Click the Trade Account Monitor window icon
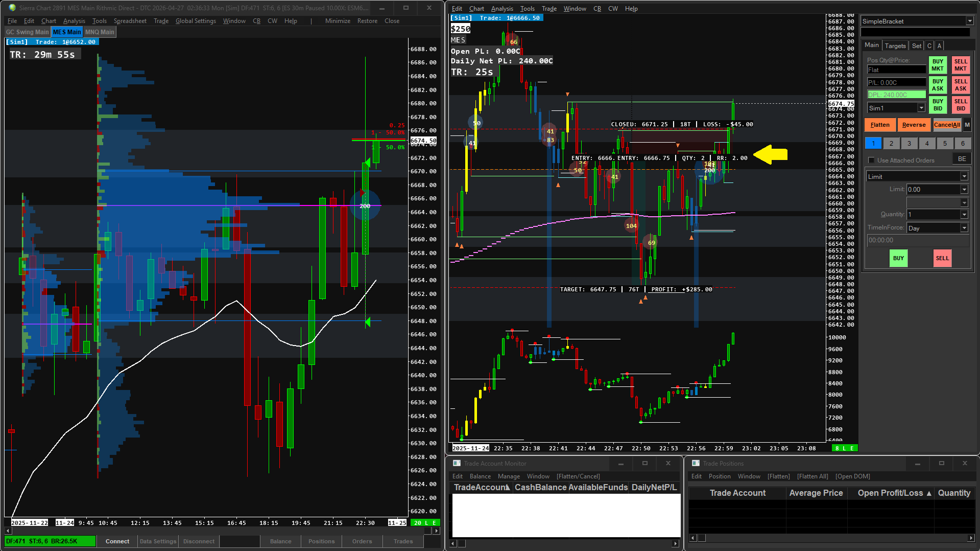980x551 pixels. [457, 463]
